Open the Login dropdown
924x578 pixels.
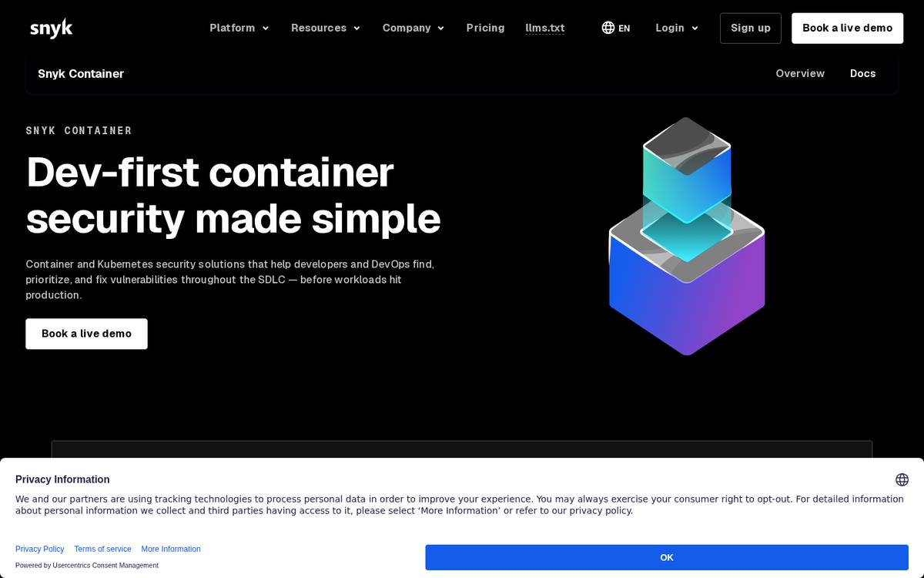(x=677, y=28)
